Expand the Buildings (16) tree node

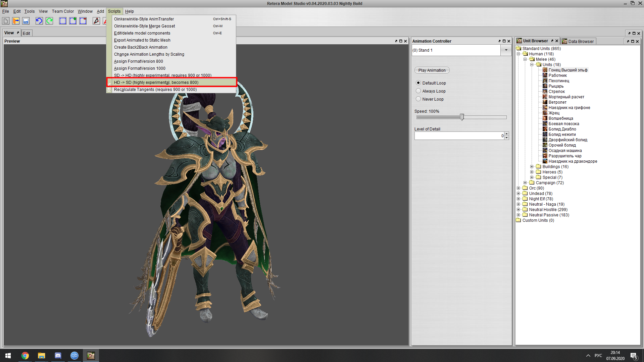532,167
